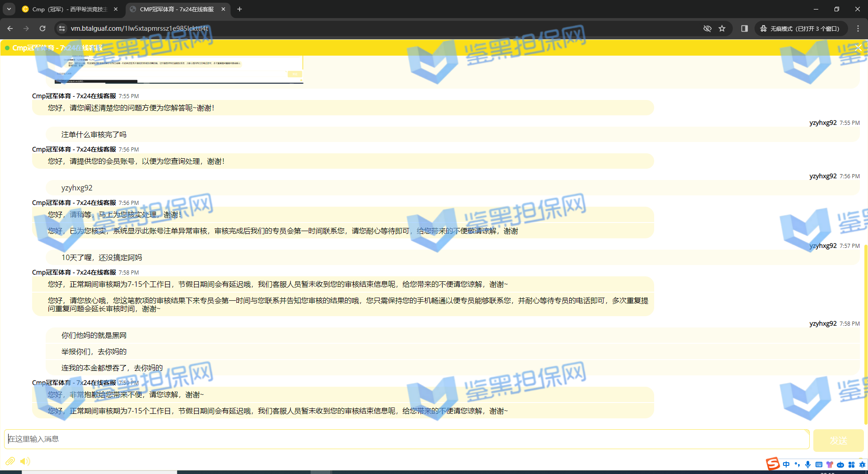Screen dimensions: 868x474
Task: Open the Sogou soft keyboard icon
Action: (819, 465)
